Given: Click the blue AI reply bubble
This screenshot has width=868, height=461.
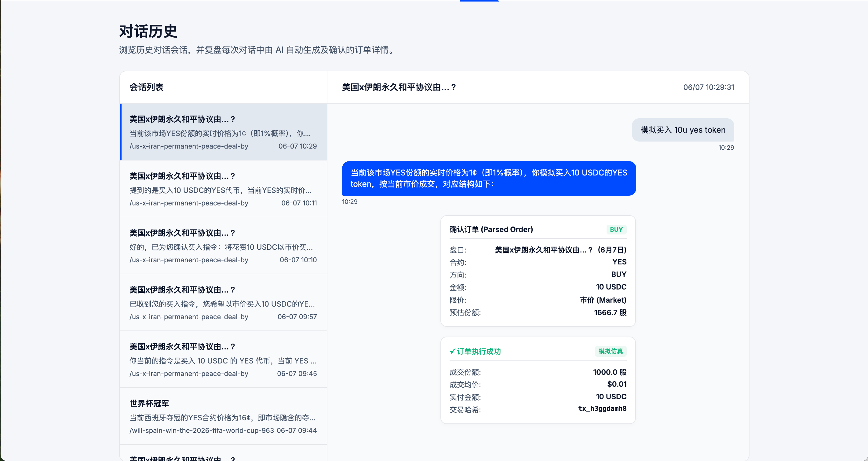Looking at the screenshot, I should (x=489, y=179).
